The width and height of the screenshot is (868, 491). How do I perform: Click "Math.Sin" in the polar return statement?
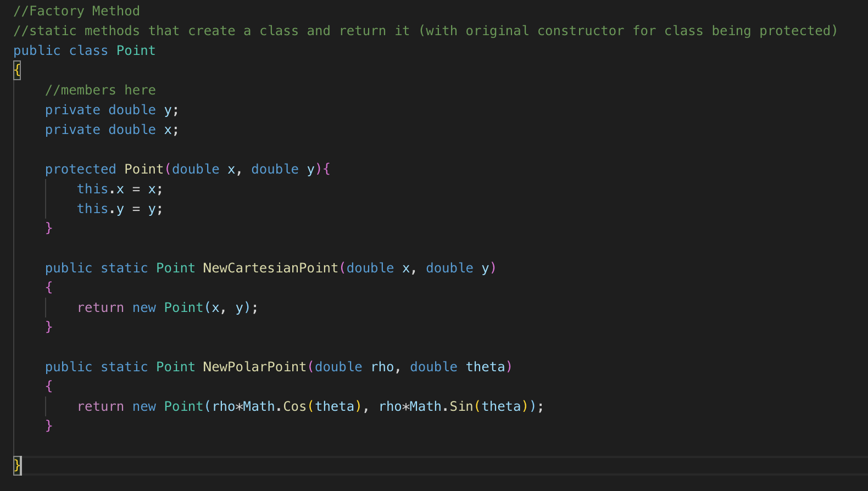coord(442,406)
